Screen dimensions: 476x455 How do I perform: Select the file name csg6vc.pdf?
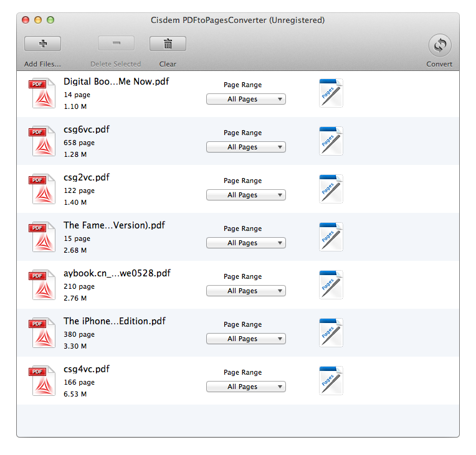(x=87, y=130)
